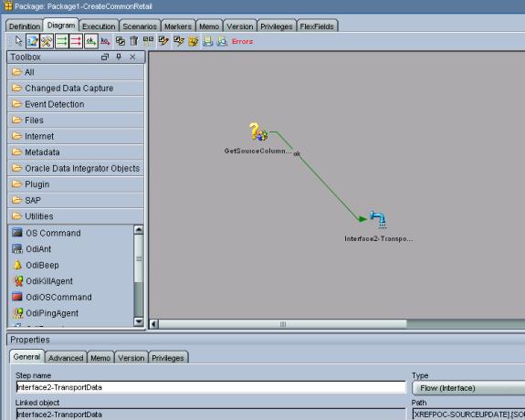
Task: Click the toolbox list scroll-down arrow
Action: click(138, 321)
